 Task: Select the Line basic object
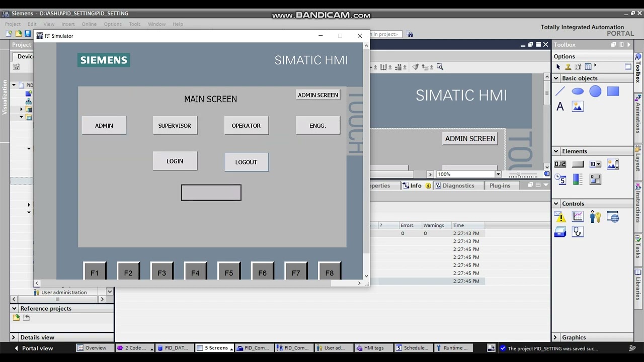(x=560, y=91)
